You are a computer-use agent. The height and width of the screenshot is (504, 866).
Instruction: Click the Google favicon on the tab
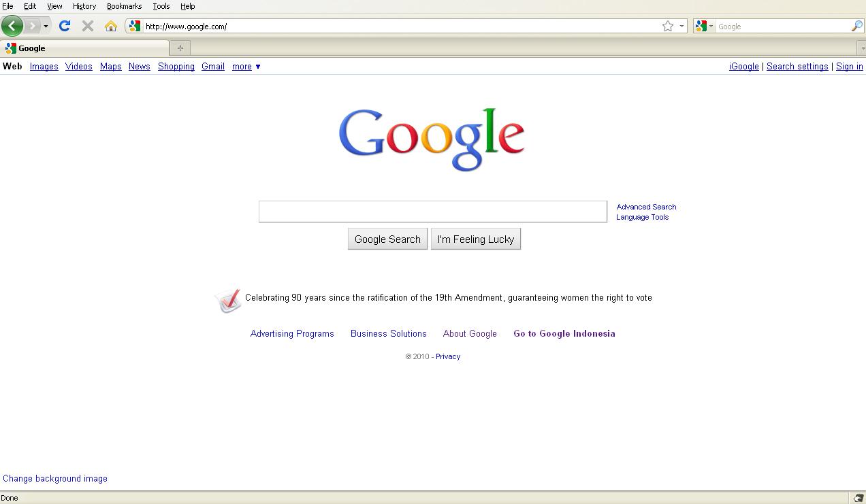pos(10,48)
